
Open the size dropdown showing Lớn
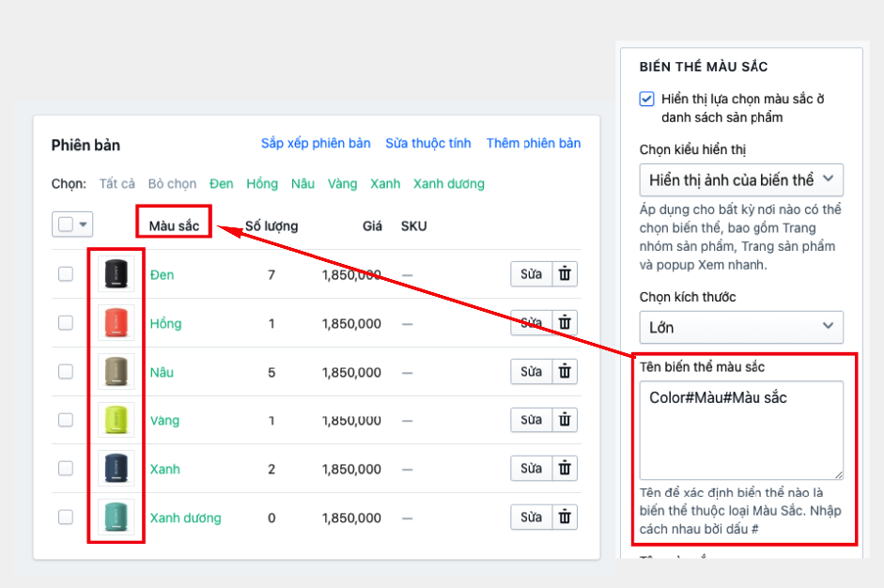point(740,327)
